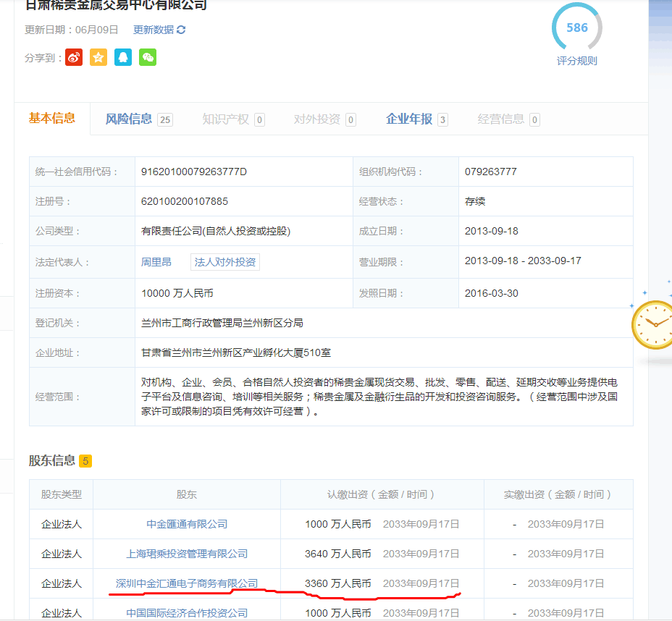The width and height of the screenshot is (672, 621).
Task: Click the refresh icon beside 更新数据
Action: [x=181, y=30]
